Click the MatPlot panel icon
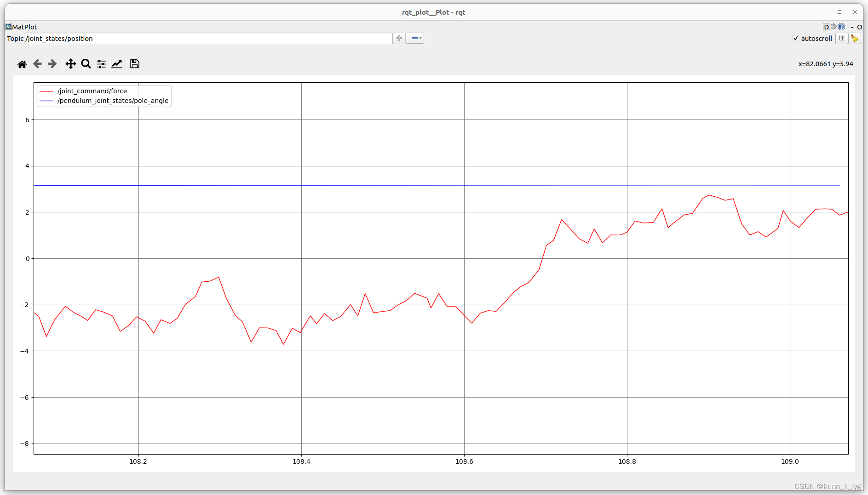The width and height of the screenshot is (868, 495). click(8, 27)
